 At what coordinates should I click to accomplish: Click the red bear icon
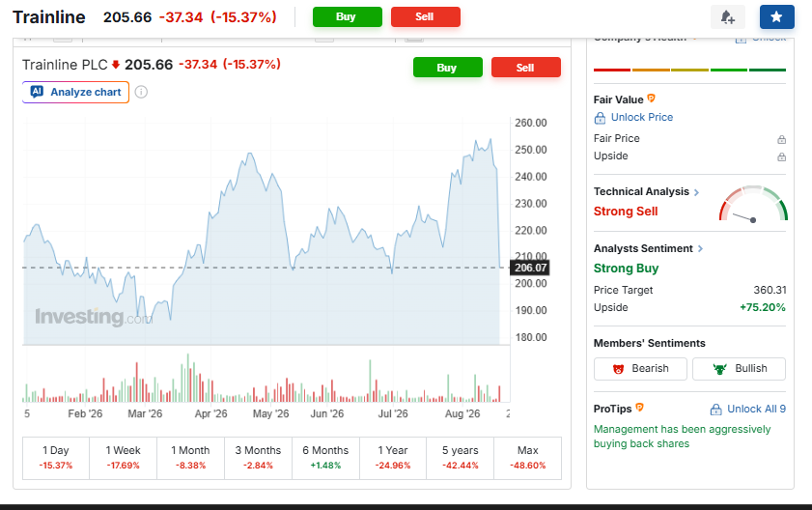(618, 369)
